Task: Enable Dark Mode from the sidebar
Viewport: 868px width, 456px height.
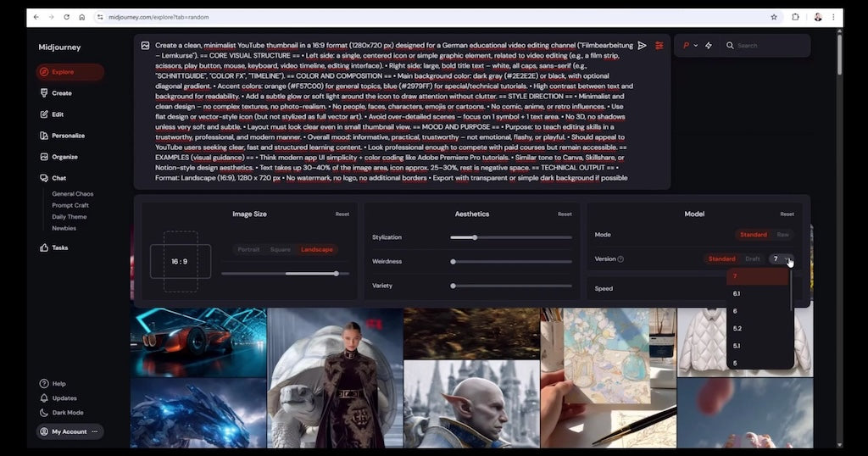Action: click(x=67, y=413)
